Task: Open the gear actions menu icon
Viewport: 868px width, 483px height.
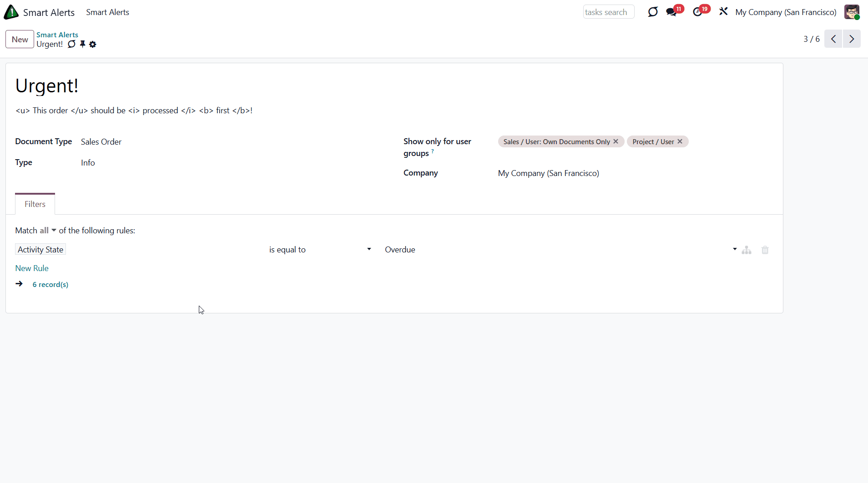Action: [x=93, y=44]
